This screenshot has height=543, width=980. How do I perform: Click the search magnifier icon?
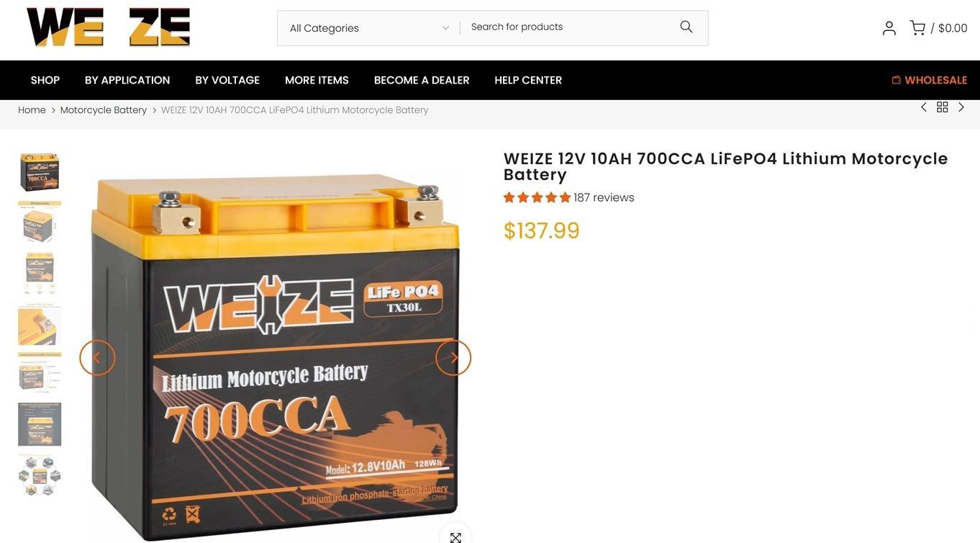(686, 27)
